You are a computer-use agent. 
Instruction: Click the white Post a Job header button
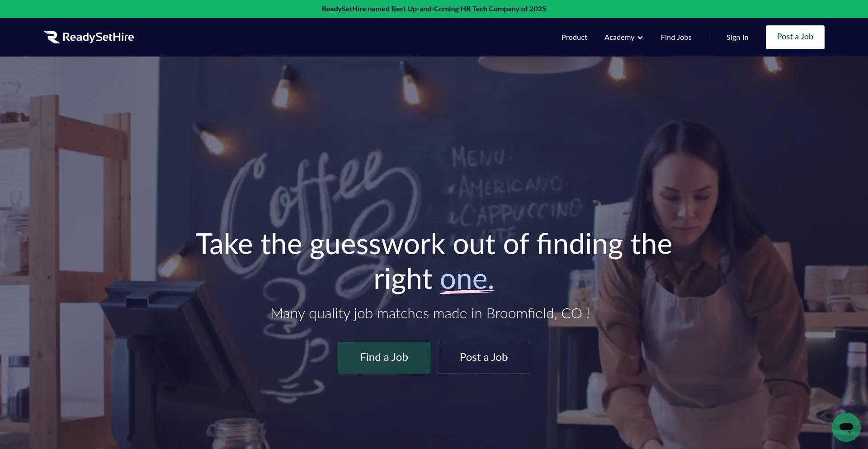point(795,37)
